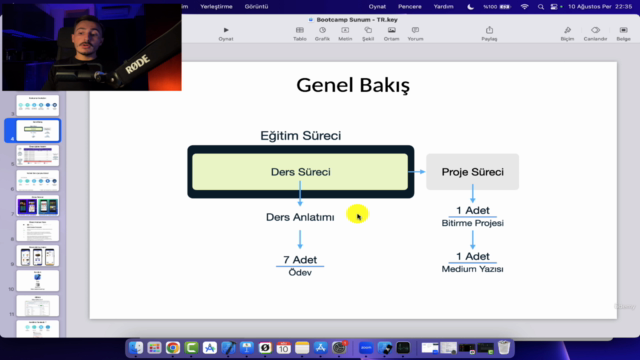Select slide 10 thumbnail in navigator

[x=38, y=281]
